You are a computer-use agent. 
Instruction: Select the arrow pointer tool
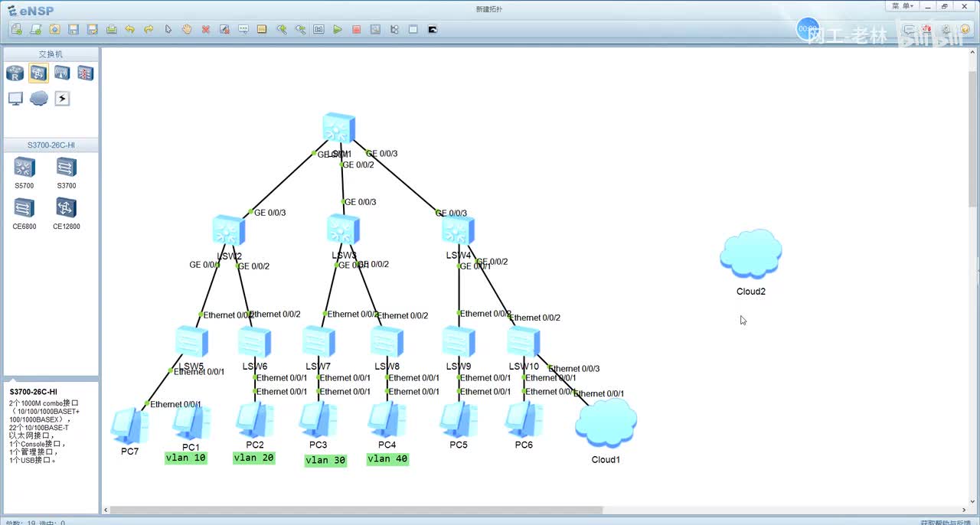pyautogui.click(x=168, y=29)
